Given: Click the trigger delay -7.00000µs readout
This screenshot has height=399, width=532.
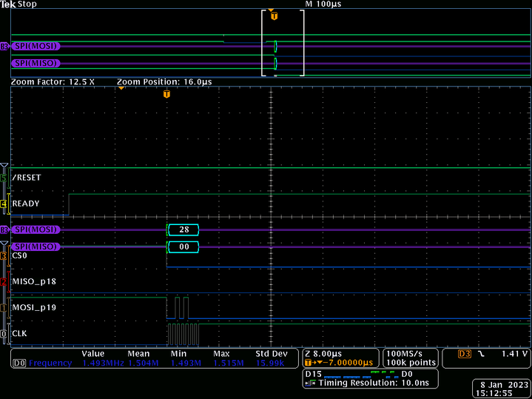Looking at the screenshot, I should pos(340,363).
